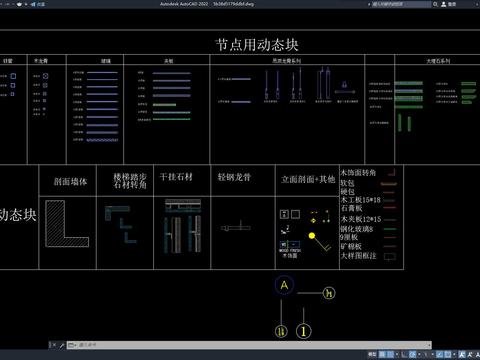This screenshot has width=480, height=360.
Task: Click the search magnifier icon in title bar
Action: 435,4
